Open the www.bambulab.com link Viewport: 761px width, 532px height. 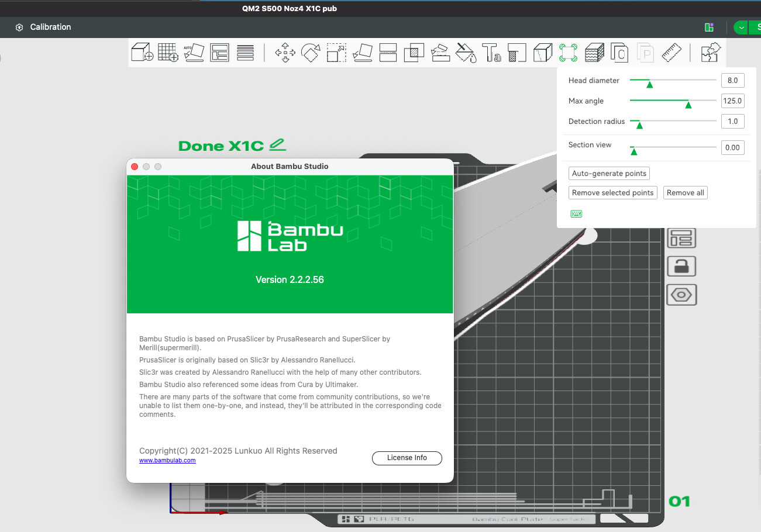167,460
